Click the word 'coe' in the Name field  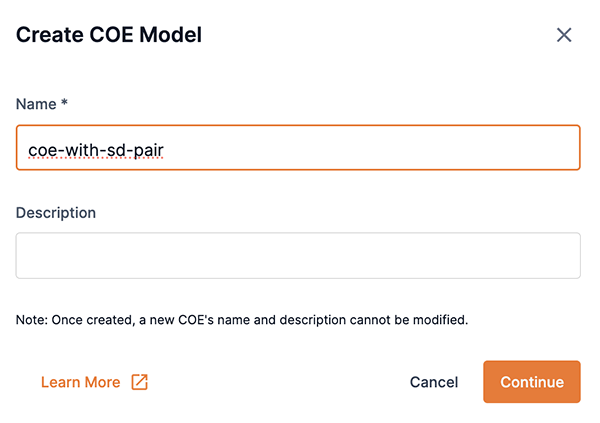pyautogui.click(x=41, y=149)
